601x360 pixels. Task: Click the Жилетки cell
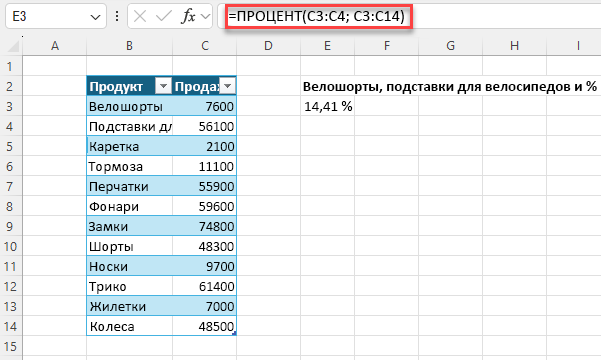[x=130, y=306]
